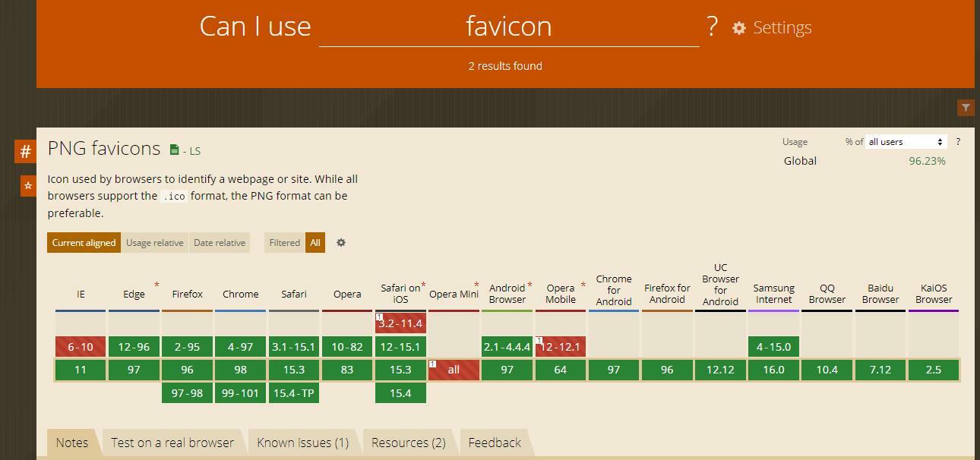Click the IE 11 support cell
This screenshot has height=460, width=980.
(x=81, y=370)
